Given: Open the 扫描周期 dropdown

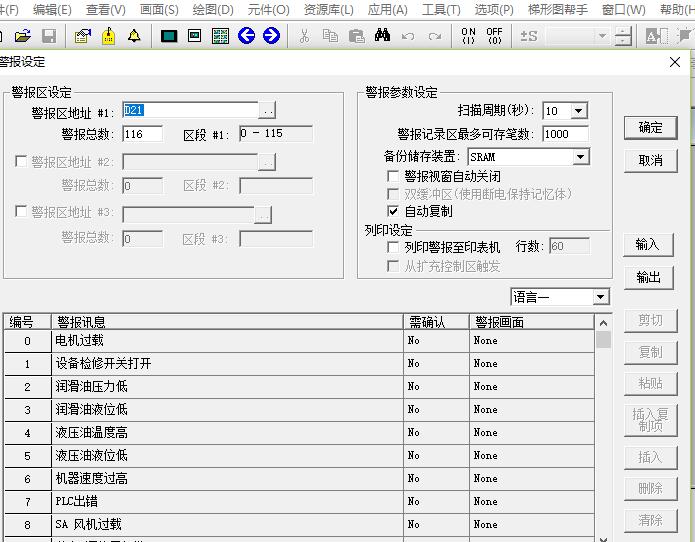Looking at the screenshot, I should click(x=578, y=111).
